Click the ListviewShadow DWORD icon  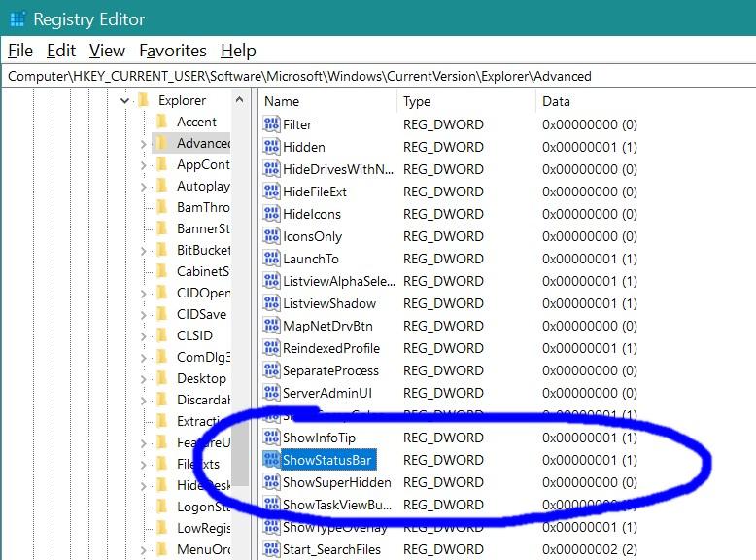(271, 303)
